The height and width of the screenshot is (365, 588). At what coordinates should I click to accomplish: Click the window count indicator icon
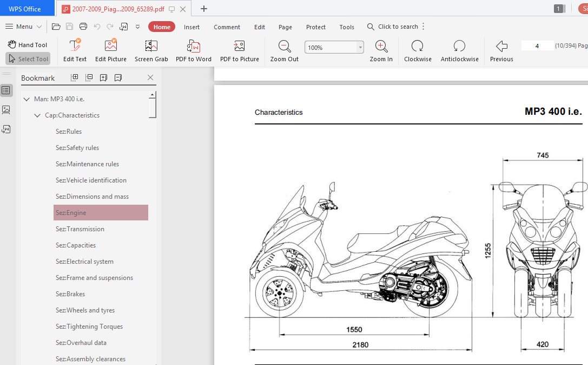tap(559, 9)
